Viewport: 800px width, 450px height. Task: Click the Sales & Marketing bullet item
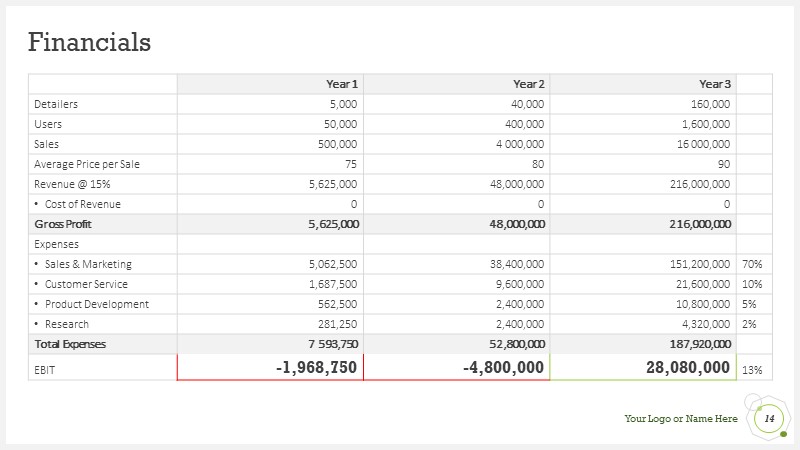coord(88,264)
